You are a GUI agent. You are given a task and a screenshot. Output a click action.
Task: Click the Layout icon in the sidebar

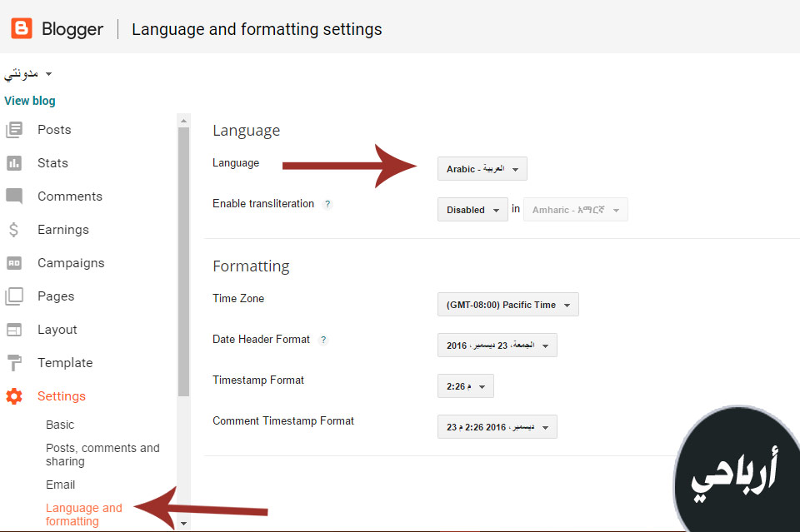click(14, 330)
